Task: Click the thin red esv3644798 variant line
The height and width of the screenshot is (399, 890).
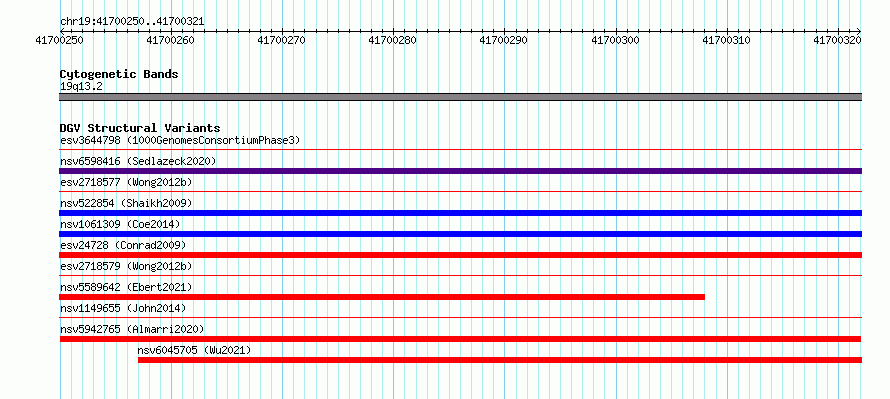Action: (x=460, y=150)
